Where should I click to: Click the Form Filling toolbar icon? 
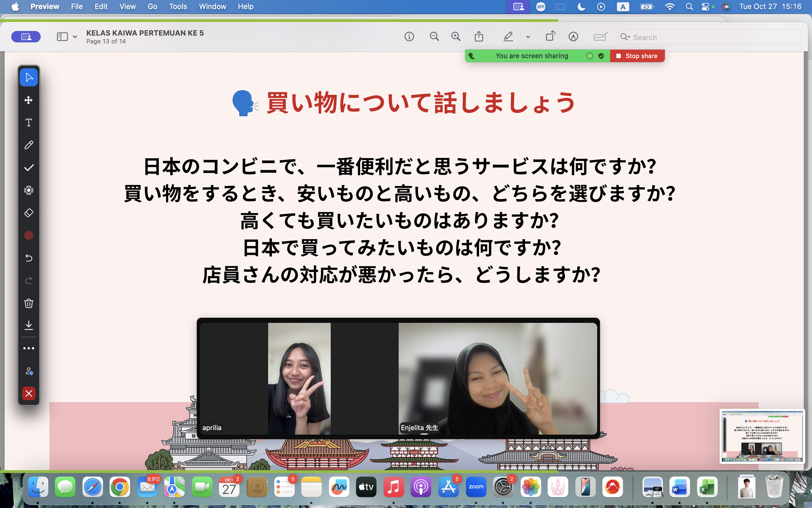[600, 36]
